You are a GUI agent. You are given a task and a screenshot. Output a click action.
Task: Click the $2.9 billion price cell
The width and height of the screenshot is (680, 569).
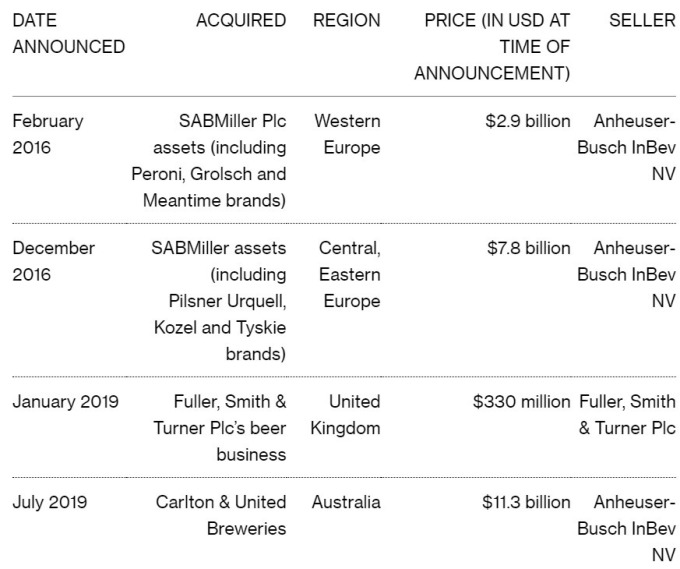point(528,121)
